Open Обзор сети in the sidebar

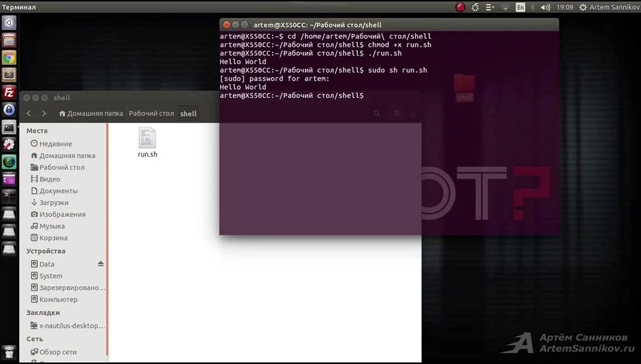tap(53, 352)
